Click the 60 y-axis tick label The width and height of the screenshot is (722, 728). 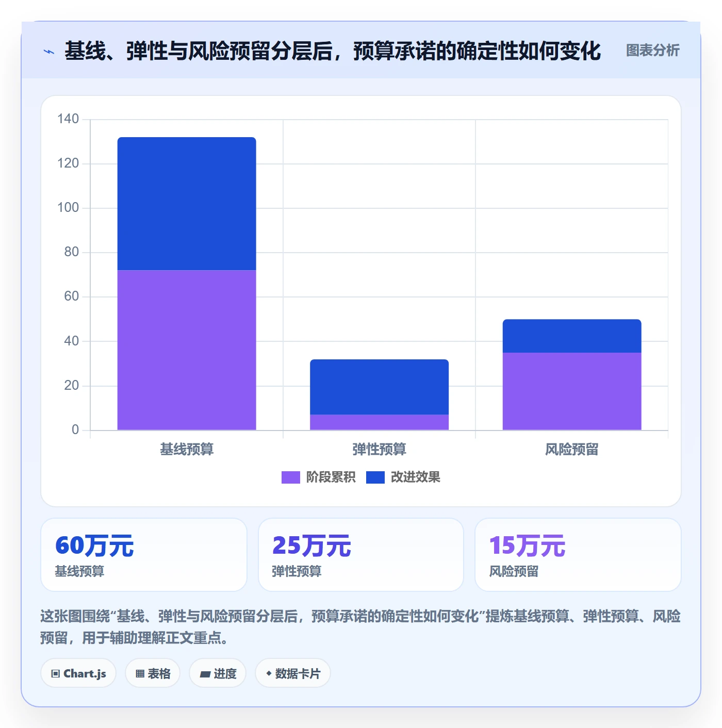click(x=72, y=296)
